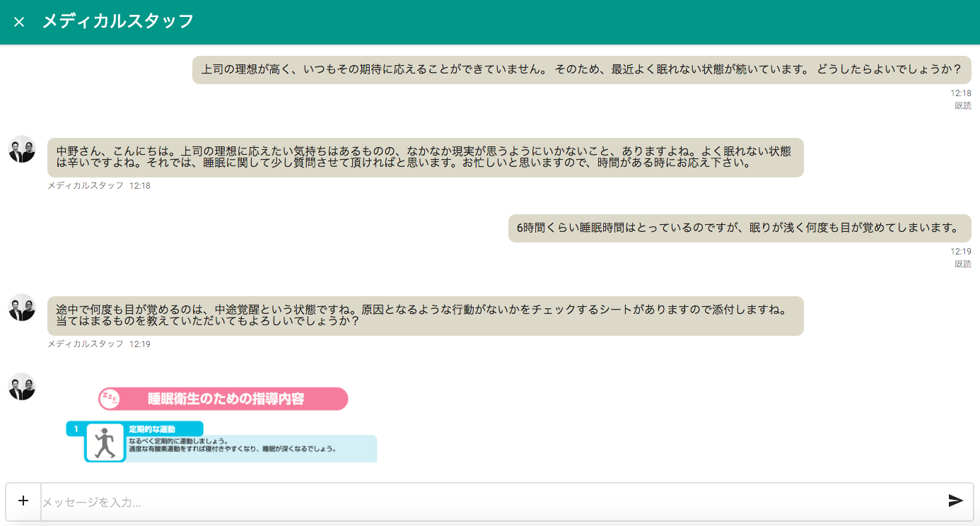Viewport: 980px width, 526px height.
Task: Click staff avatar beside 途中で何度も目が覚める message
Action: click(x=22, y=308)
